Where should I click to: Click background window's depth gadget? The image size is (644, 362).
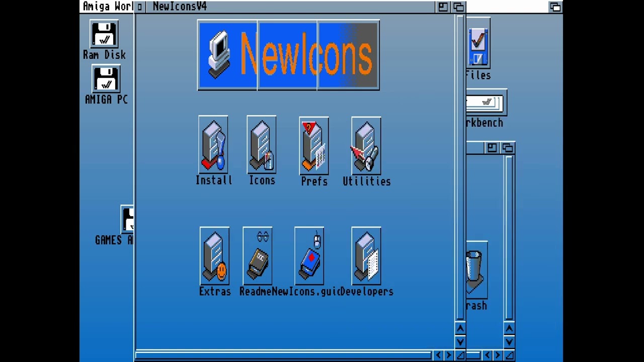507,148
